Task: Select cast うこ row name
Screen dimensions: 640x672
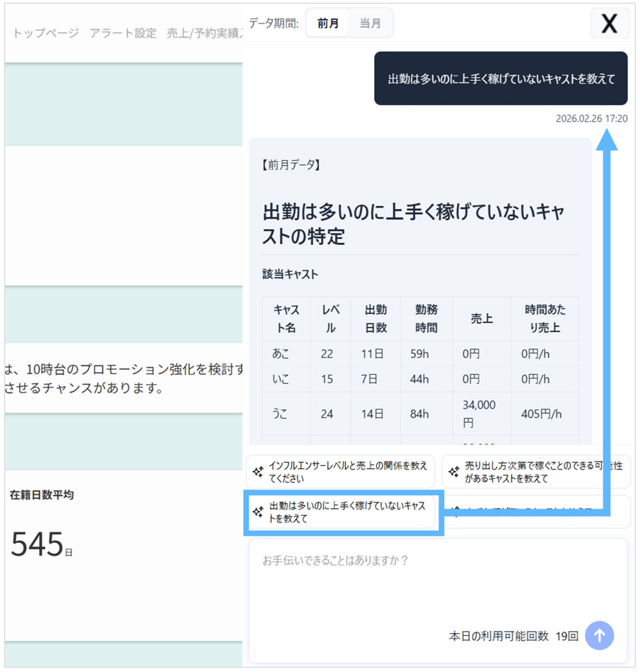Action: point(281,414)
